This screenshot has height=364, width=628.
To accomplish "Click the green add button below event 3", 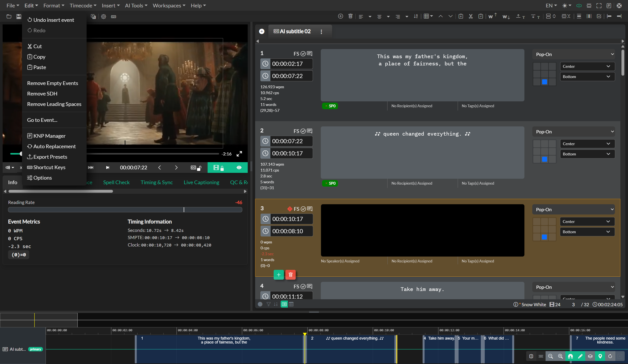I will click(x=279, y=275).
